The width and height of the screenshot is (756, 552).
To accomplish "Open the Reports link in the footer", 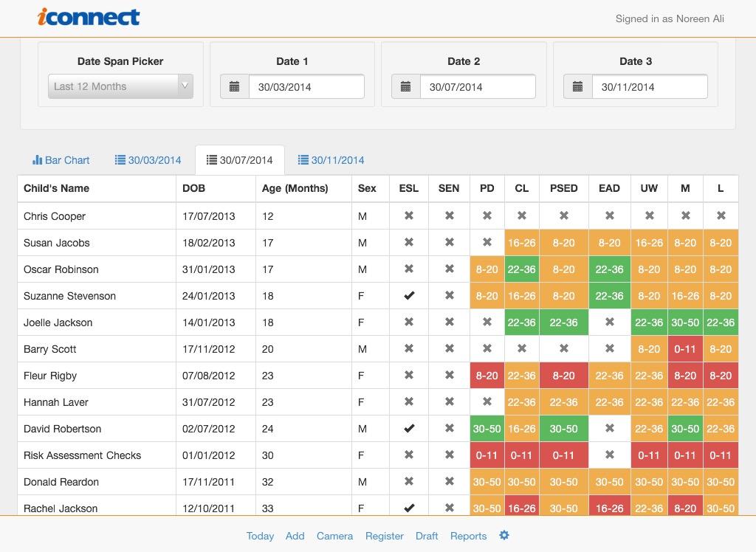I will click(x=468, y=536).
